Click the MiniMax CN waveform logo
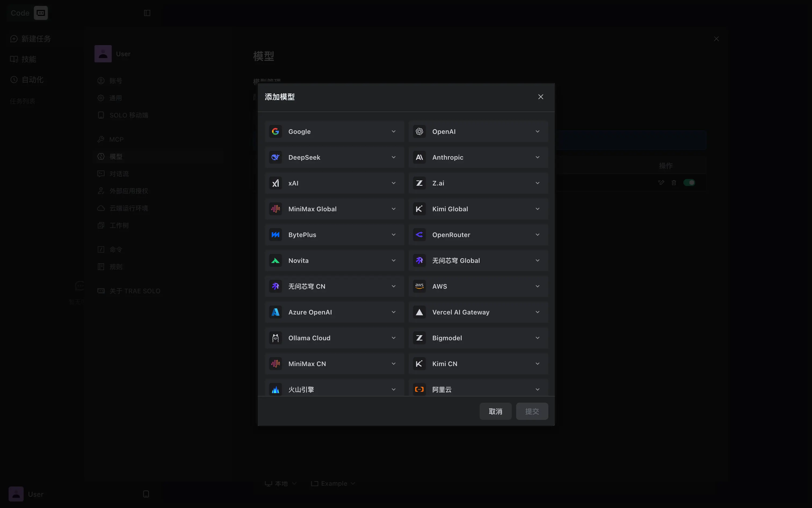812x508 pixels. pyautogui.click(x=275, y=364)
